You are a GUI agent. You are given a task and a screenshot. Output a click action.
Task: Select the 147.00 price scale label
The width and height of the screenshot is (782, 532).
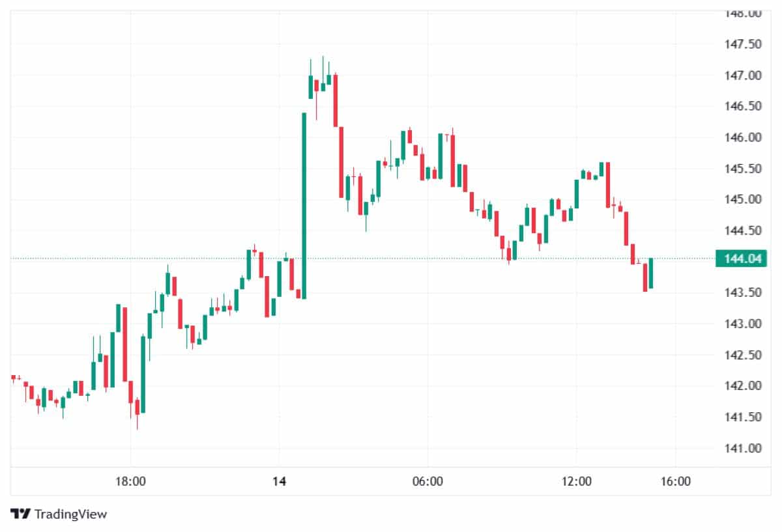tap(742, 76)
